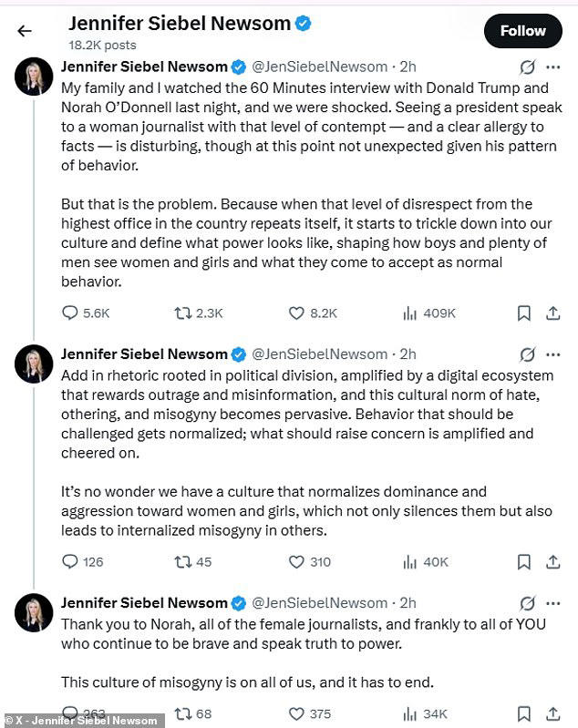Reply to the 60 Minutes interview post

(70, 313)
